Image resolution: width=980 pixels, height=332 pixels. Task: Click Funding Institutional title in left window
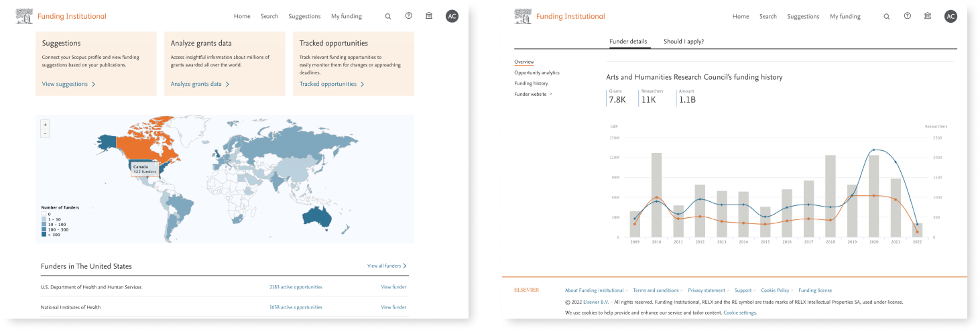pyautogui.click(x=72, y=16)
